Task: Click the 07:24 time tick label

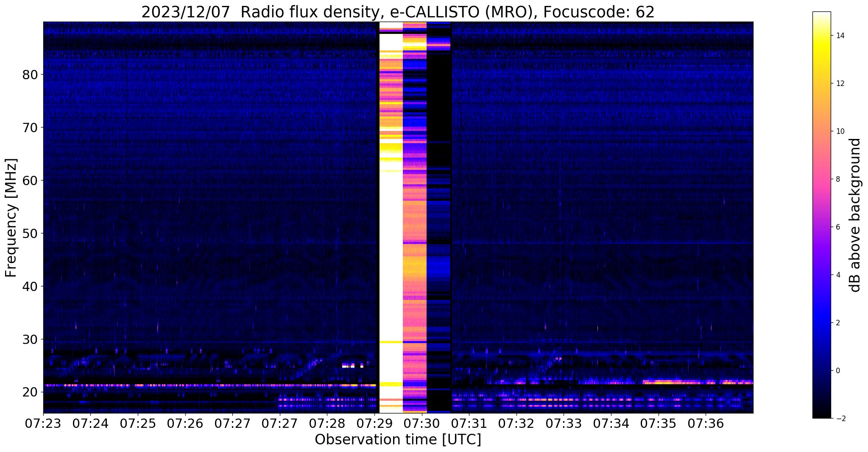Action: coord(90,423)
